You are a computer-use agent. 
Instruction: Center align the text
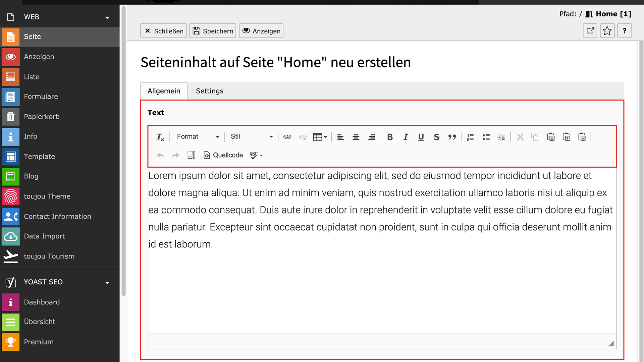pyautogui.click(x=356, y=137)
